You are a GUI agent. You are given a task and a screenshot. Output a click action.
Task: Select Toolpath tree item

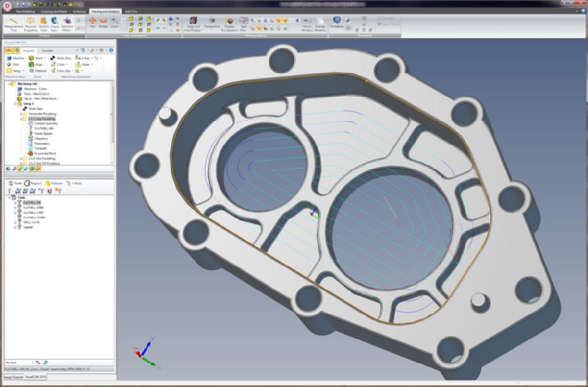(x=40, y=148)
